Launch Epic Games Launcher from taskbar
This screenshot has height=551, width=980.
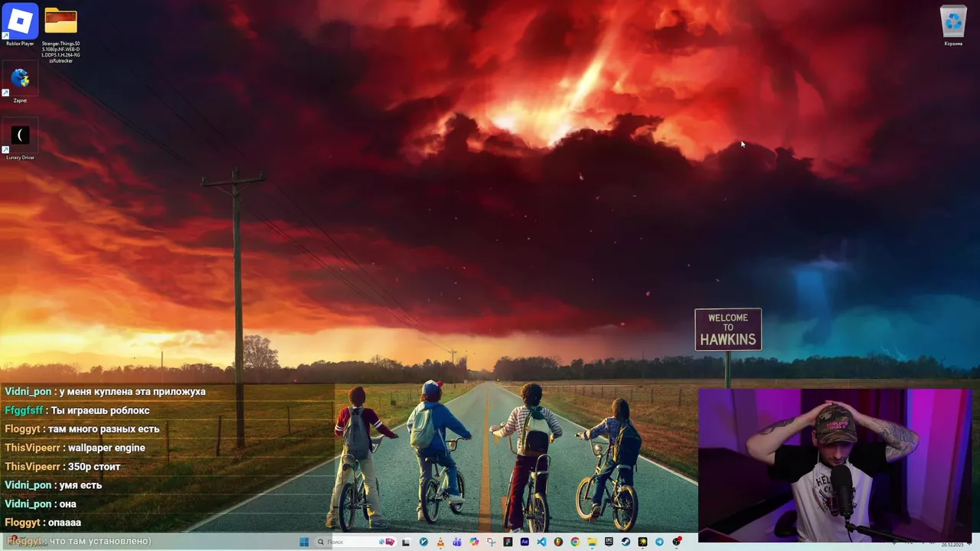coord(609,542)
